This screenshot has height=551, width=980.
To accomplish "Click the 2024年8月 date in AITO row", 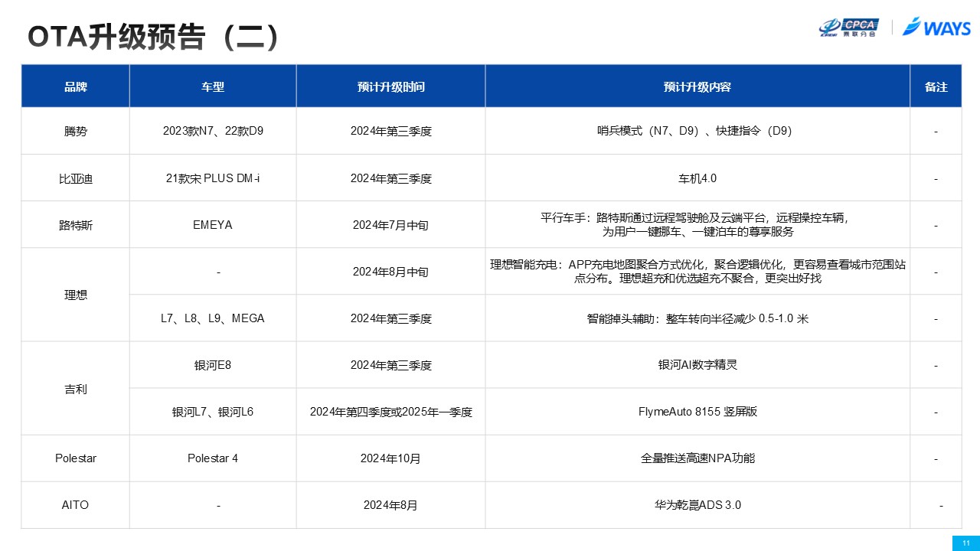I will (390, 505).
